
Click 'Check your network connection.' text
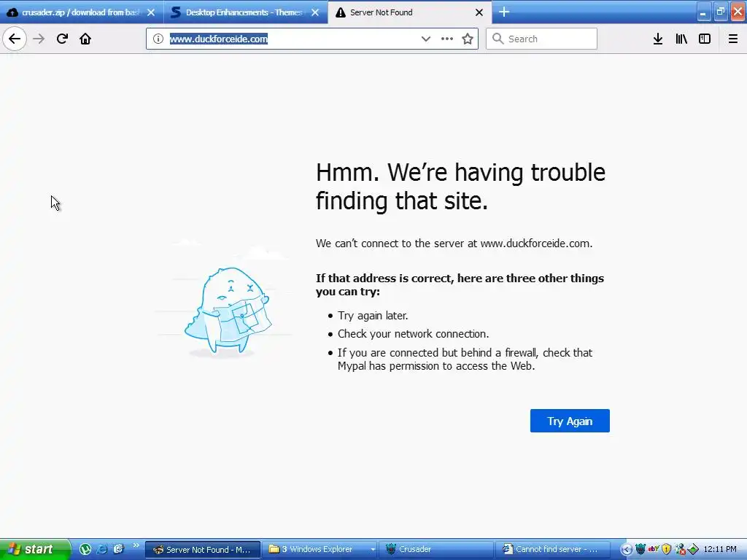click(413, 334)
